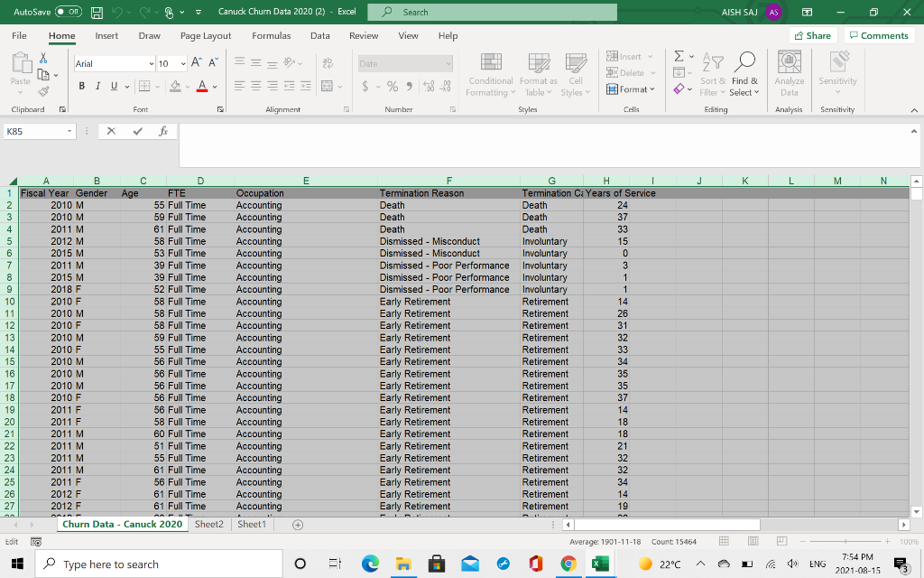Open the font size dropdown
The image size is (924, 578).
click(181, 64)
